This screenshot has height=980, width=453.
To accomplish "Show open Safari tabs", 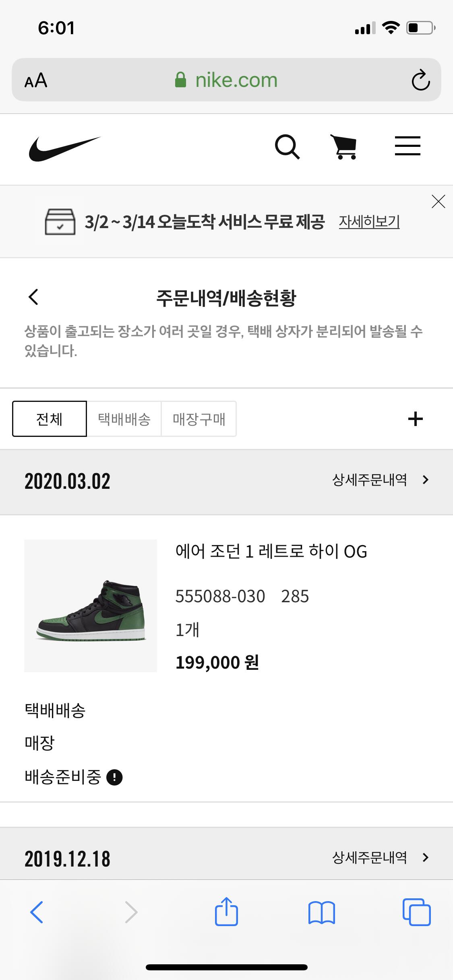I will tap(416, 912).
